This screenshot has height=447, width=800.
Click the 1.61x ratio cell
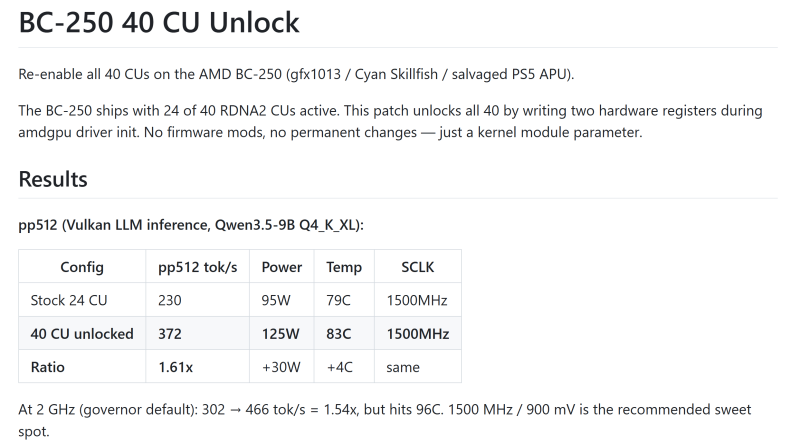pyautogui.click(x=197, y=367)
